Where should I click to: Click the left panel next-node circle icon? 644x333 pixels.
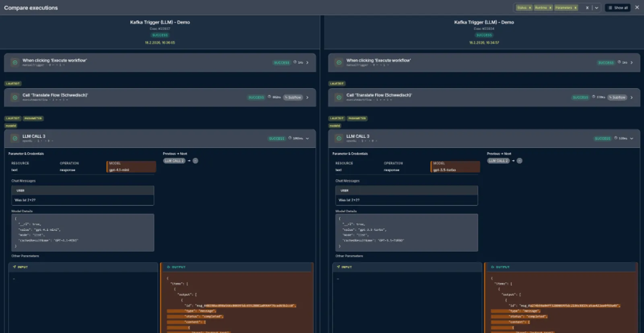pyautogui.click(x=195, y=161)
